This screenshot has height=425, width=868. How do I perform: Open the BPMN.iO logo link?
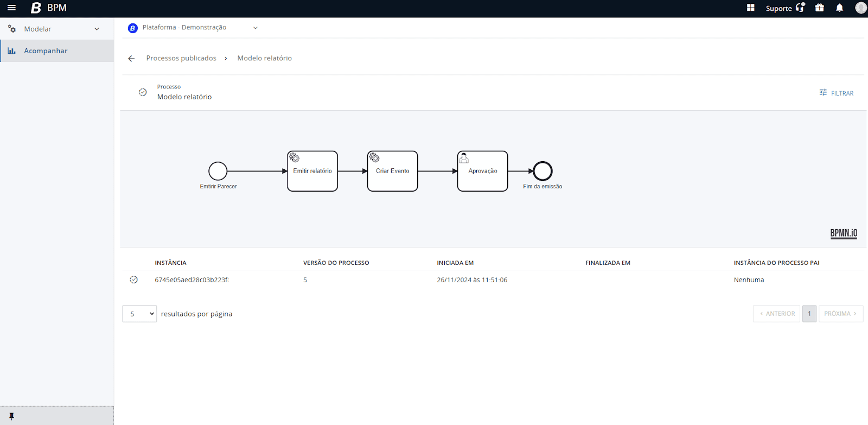click(844, 233)
